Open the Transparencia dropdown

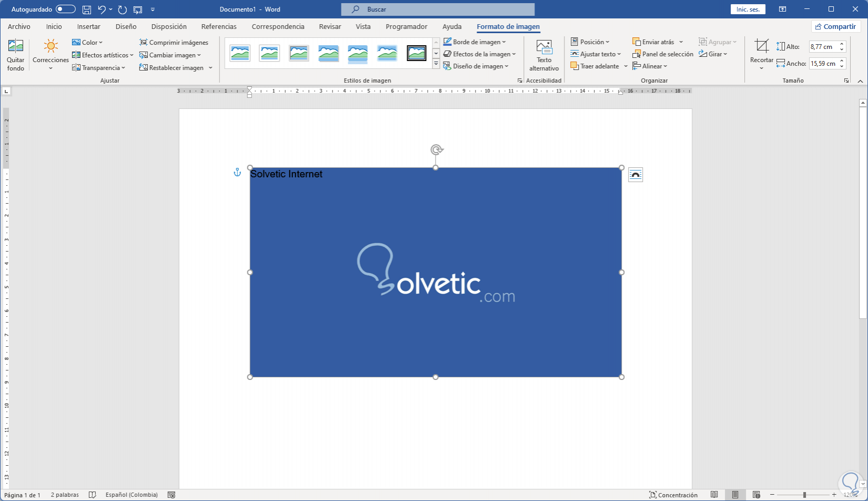click(99, 68)
